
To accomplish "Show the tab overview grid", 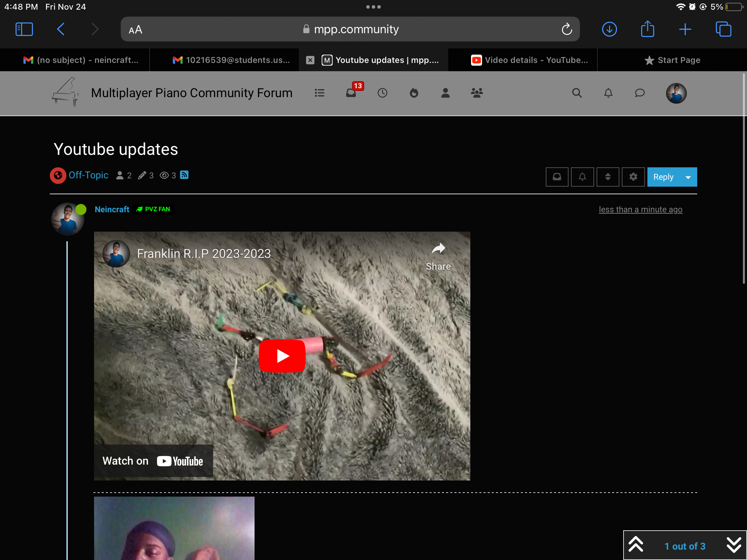I will click(x=723, y=29).
